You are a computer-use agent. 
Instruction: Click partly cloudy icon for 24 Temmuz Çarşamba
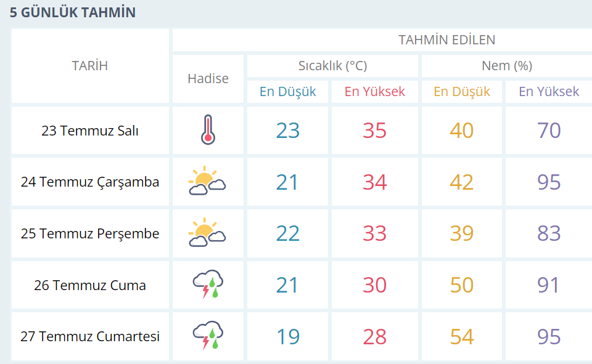(x=207, y=180)
